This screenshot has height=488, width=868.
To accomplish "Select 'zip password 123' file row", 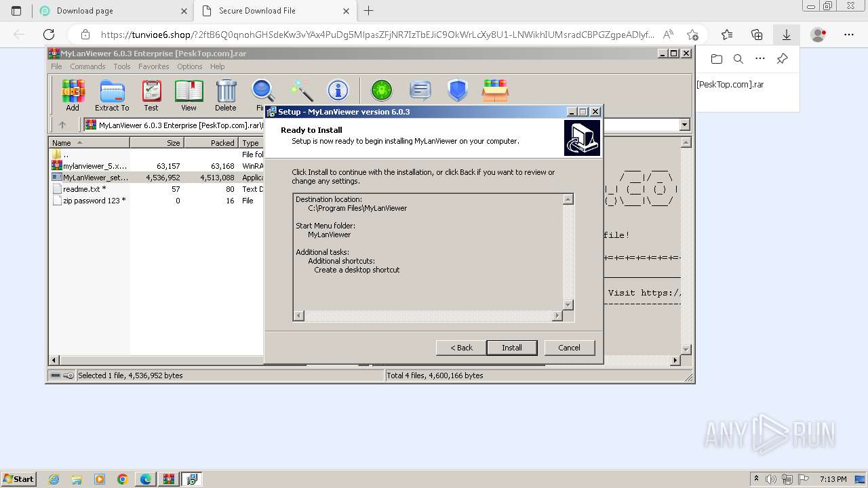I will 157,201.
